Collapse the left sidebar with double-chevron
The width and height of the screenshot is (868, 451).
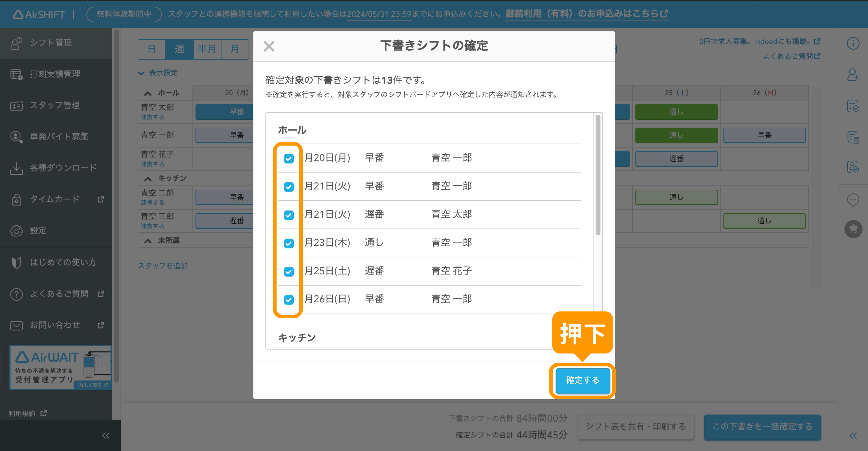tap(105, 436)
